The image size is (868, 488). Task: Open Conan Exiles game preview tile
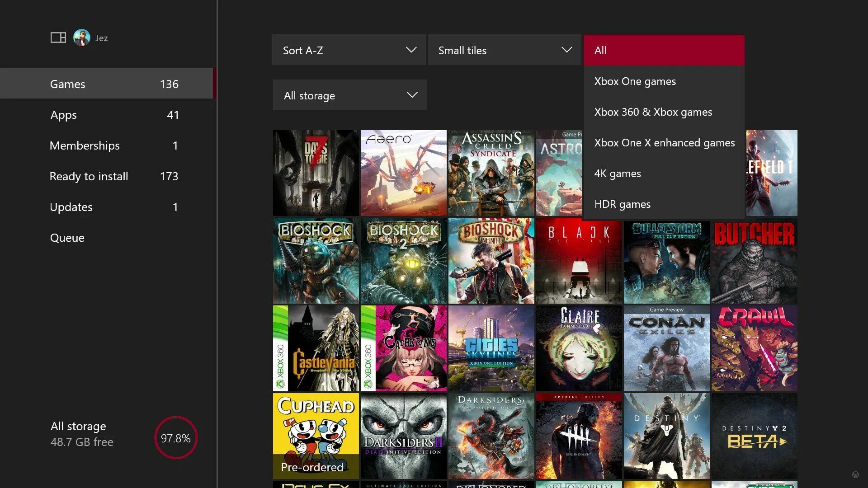click(666, 348)
